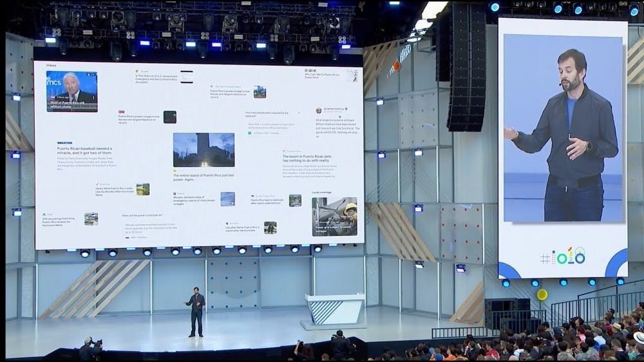Click the CNN logo on blackout story
Image resolution: width=644 pixels, height=362 pixels.
122,112
